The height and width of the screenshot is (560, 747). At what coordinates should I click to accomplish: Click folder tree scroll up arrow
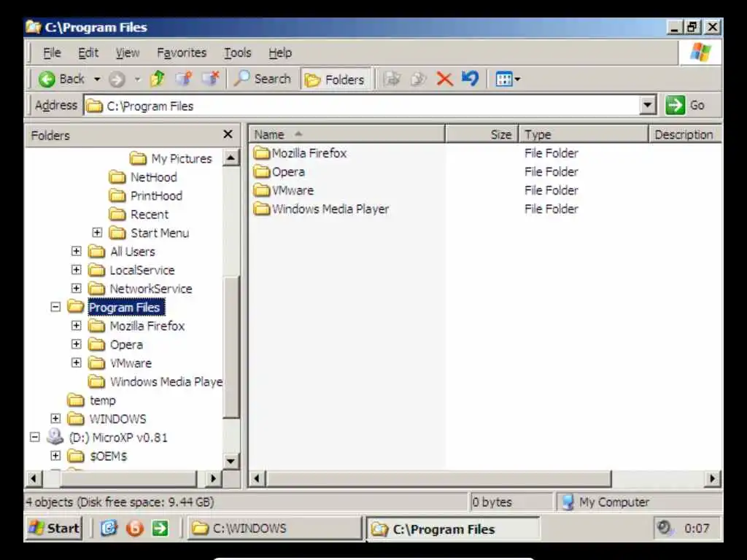click(231, 157)
